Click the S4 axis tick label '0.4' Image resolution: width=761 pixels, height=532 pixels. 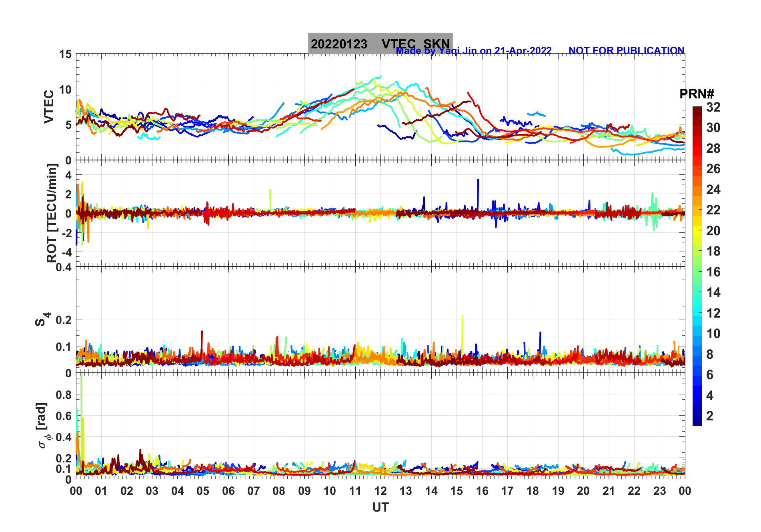pyautogui.click(x=64, y=267)
